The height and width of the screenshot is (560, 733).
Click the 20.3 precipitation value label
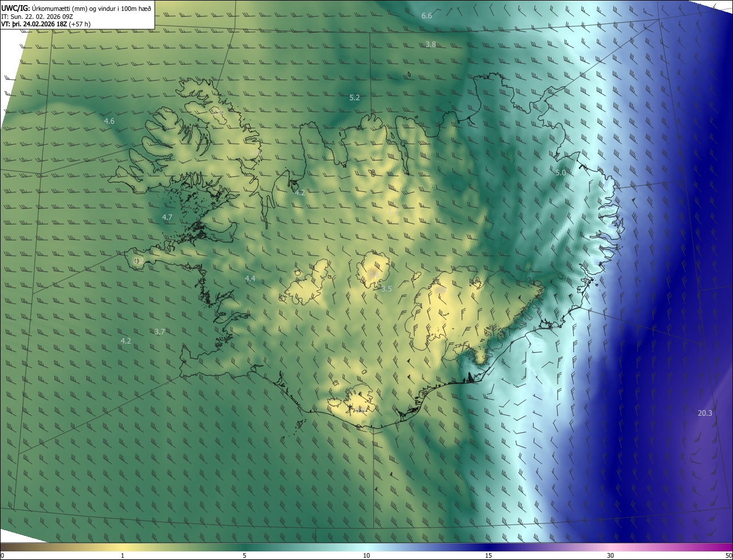tap(705, 413)
